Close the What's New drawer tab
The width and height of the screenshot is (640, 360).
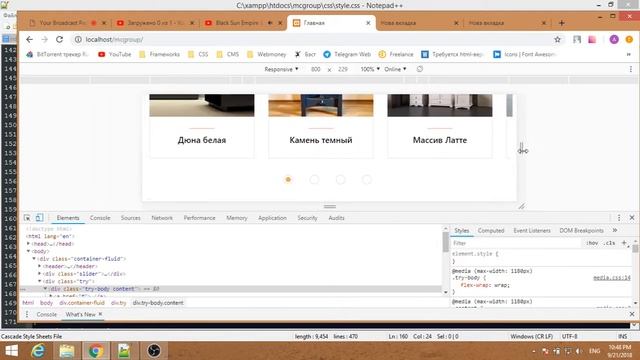point(100,314)
